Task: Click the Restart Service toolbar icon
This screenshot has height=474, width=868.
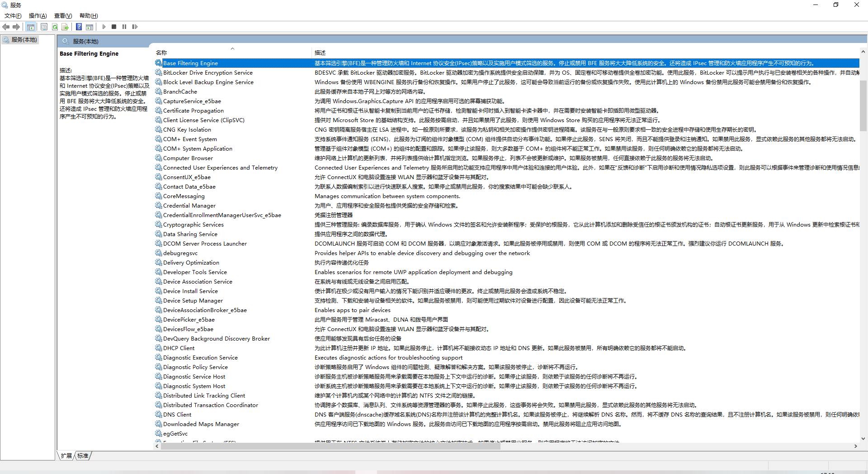Action: [135, 27]
